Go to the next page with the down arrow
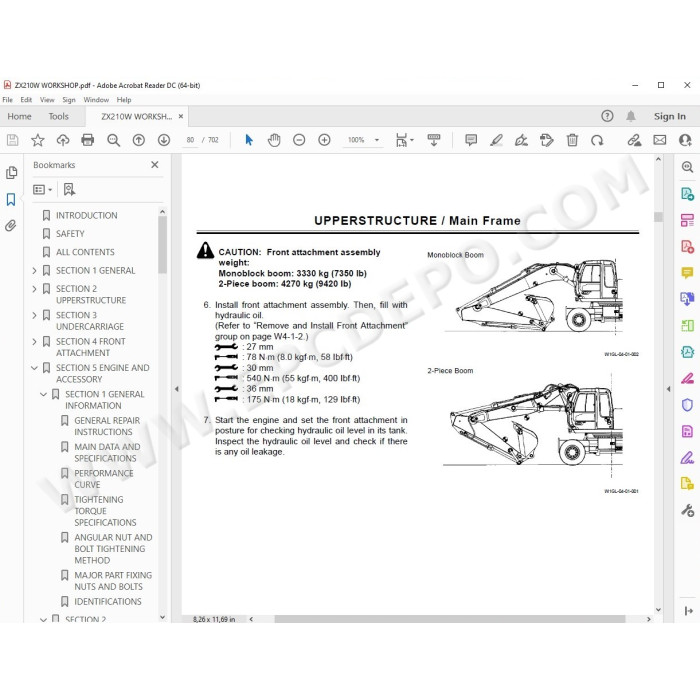 point(164,140)
